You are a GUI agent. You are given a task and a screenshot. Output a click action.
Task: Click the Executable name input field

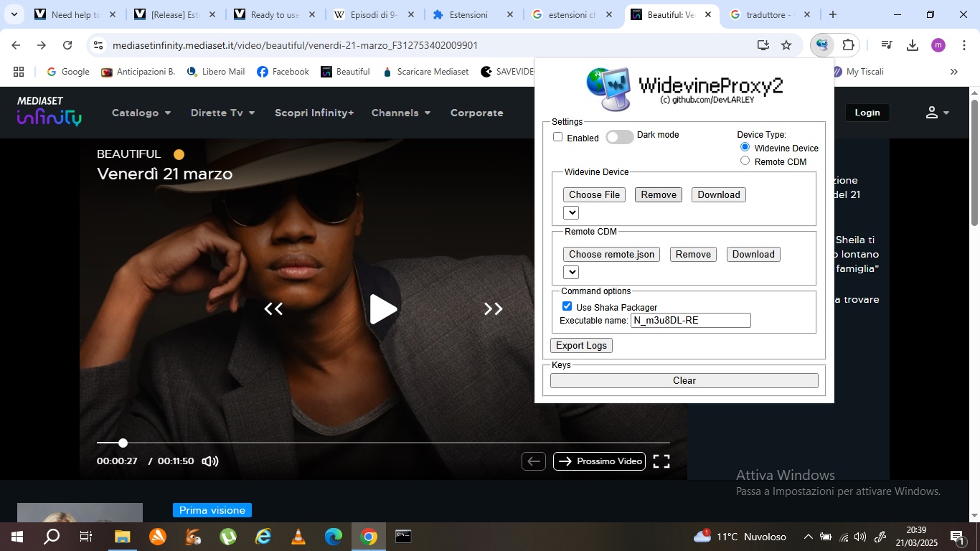coord(691,320)
